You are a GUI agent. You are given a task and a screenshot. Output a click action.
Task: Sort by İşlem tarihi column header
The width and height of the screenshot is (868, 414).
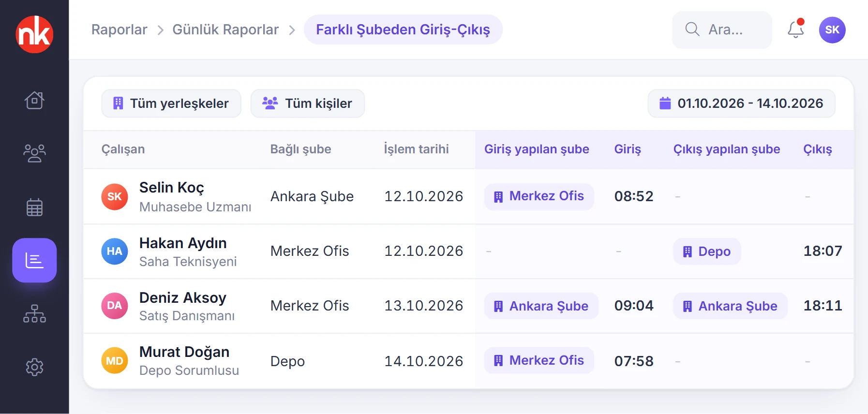point(416,149)
